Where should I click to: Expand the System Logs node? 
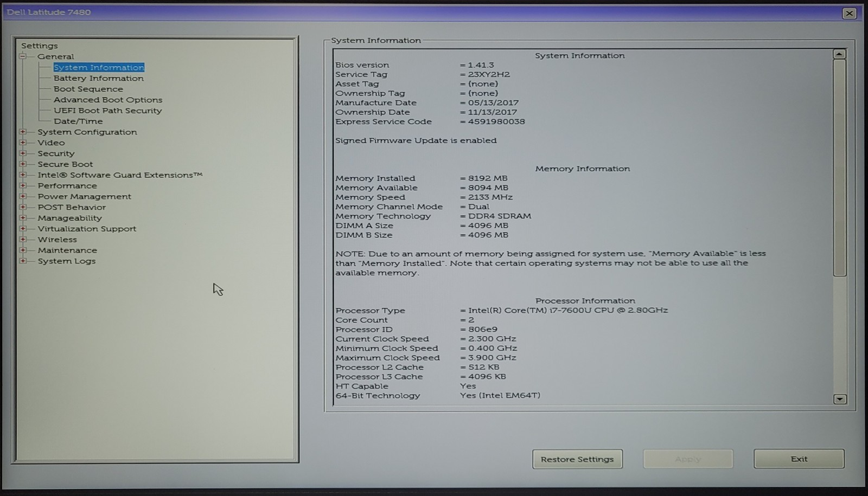tap(23, 261)
